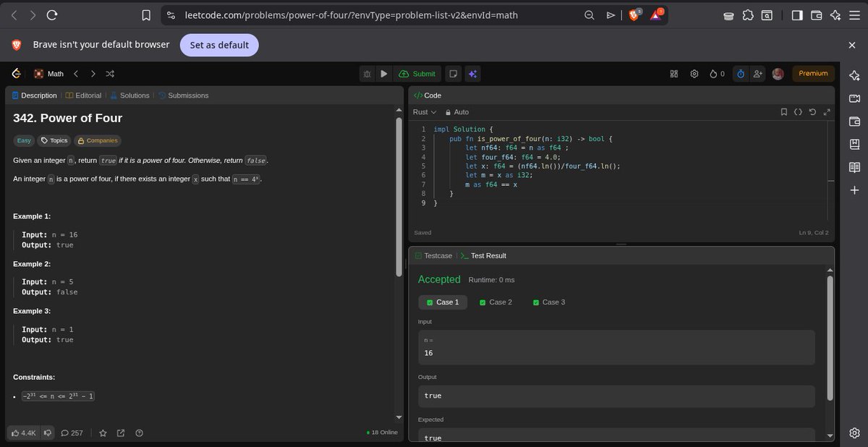This screenshot has height=447, width=868.
Task: Click the streak flame counter
Action: 717,74
